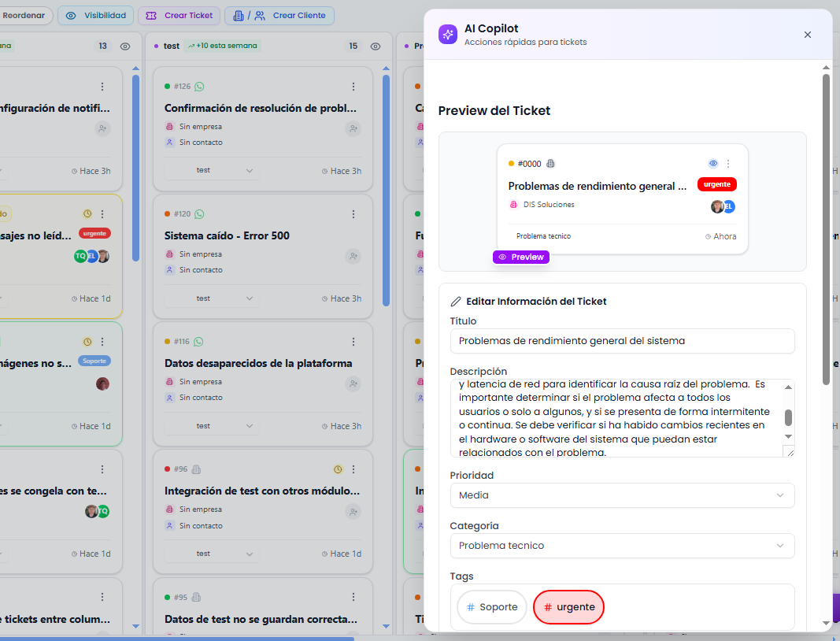Open ticket 'Integración de test con otros módulo...'

(x=262, y=491)
